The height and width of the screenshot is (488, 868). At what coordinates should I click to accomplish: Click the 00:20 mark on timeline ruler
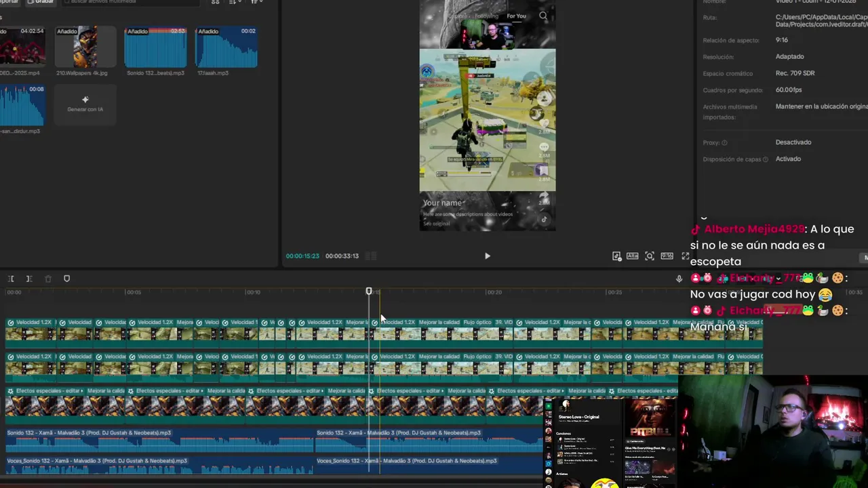tap(494, 292)
